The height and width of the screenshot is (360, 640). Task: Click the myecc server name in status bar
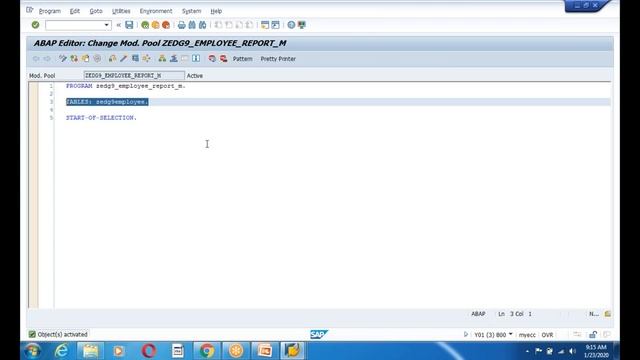point(527,335)
